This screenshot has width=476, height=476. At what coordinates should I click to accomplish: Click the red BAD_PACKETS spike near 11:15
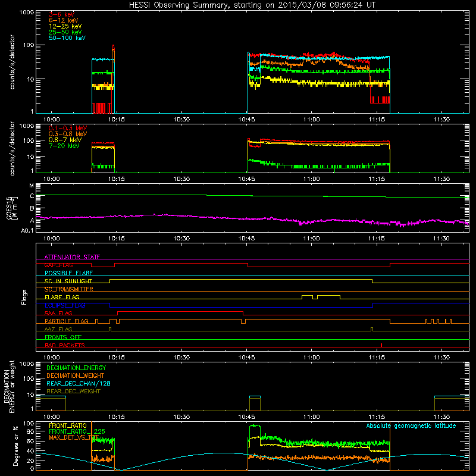point(381,345)
